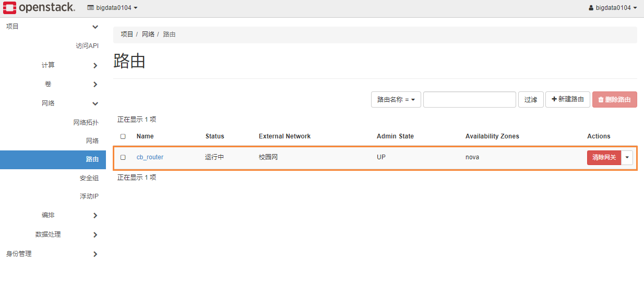This screenshot has height=281, width=644.
Task: Expand the 数据处理 sidebar group
Action: [53, 235]
